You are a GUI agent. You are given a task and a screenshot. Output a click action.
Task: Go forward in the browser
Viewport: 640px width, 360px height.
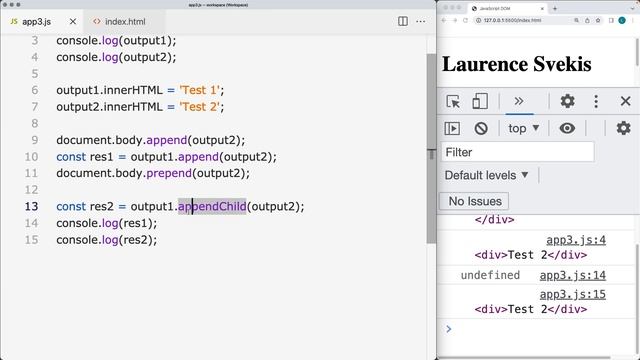[x=454, y=20]
